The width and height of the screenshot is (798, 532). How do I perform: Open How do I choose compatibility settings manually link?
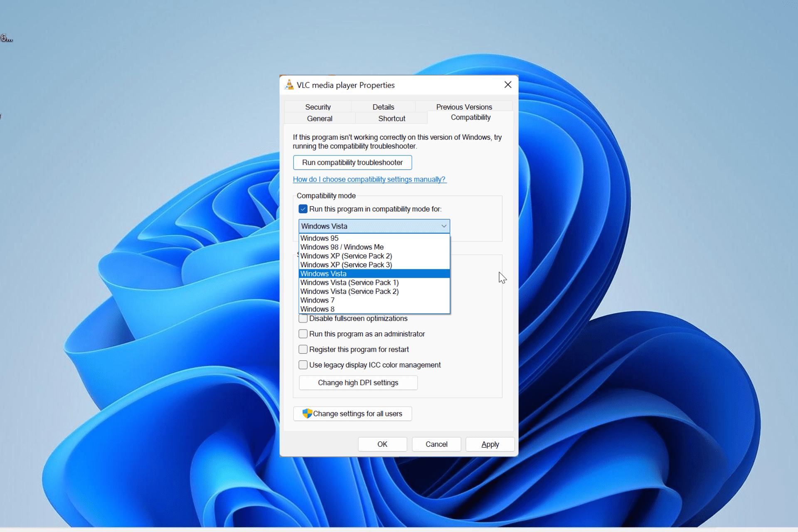[x=369, y=179]
